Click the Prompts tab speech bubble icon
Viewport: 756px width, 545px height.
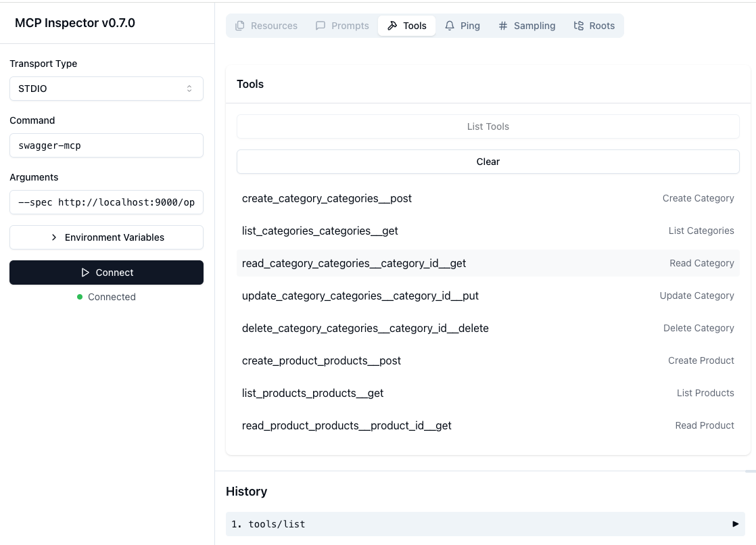coord(320,26)
